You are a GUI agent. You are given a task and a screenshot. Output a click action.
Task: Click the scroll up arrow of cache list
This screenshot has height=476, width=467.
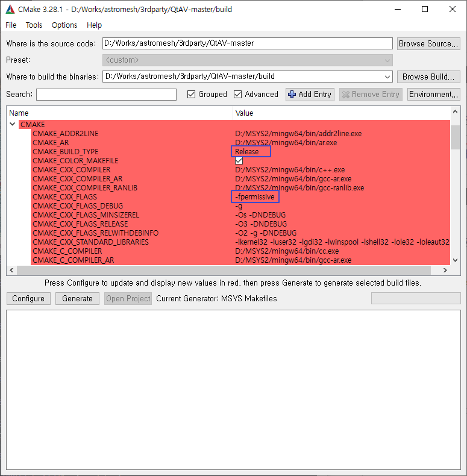[455, 111]
